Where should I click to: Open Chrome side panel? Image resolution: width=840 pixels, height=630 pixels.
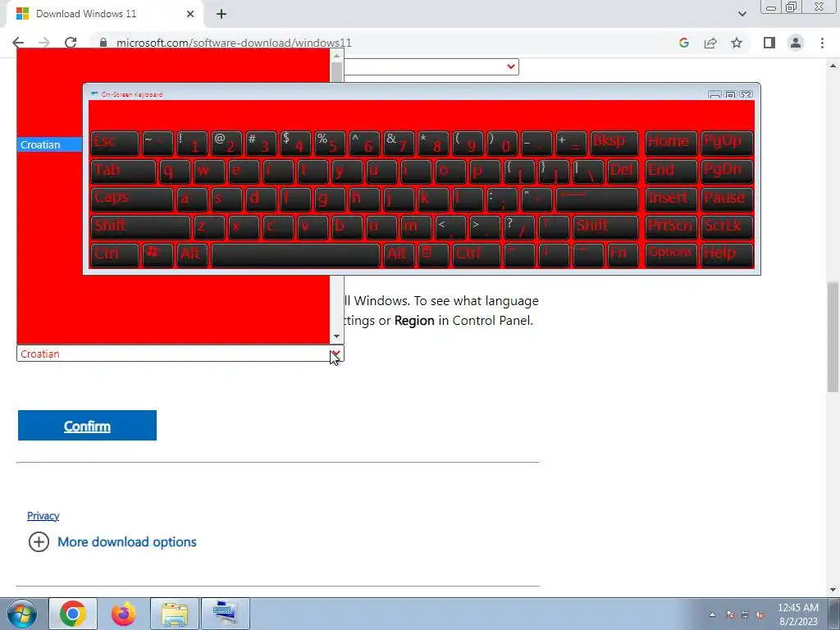(769, 43)
